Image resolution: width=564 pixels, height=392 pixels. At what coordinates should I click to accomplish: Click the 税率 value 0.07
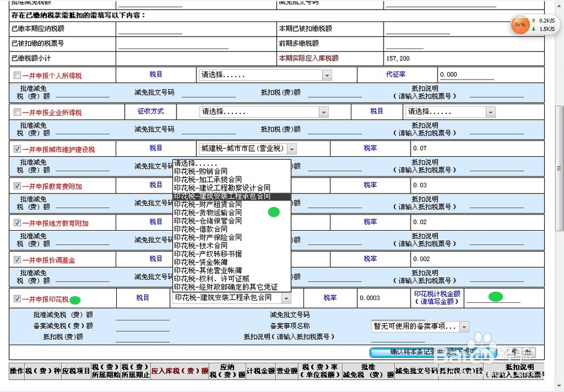pos(420,148)
